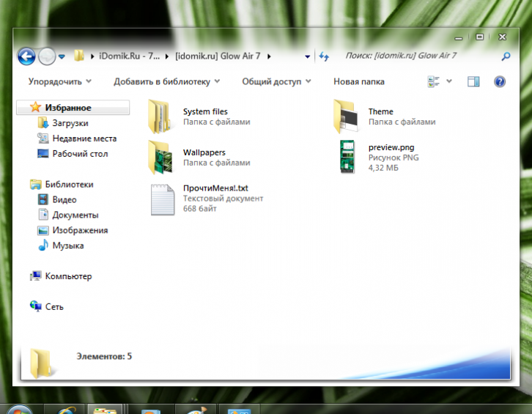This screenshot has height=414, width=532.
Task: Open the Help question mark icon
Action: pyautogui.click(x=500, y=81)
